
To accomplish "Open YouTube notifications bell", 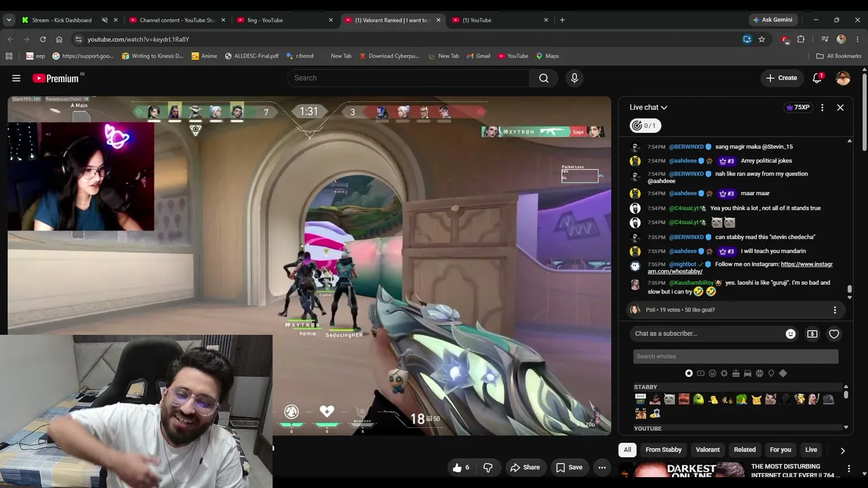I will 817,78.
